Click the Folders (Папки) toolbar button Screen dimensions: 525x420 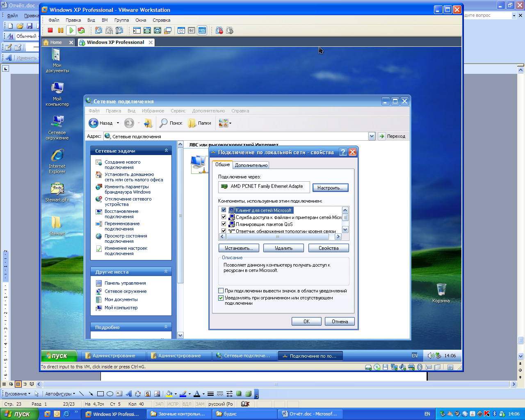tap(200, 123)
